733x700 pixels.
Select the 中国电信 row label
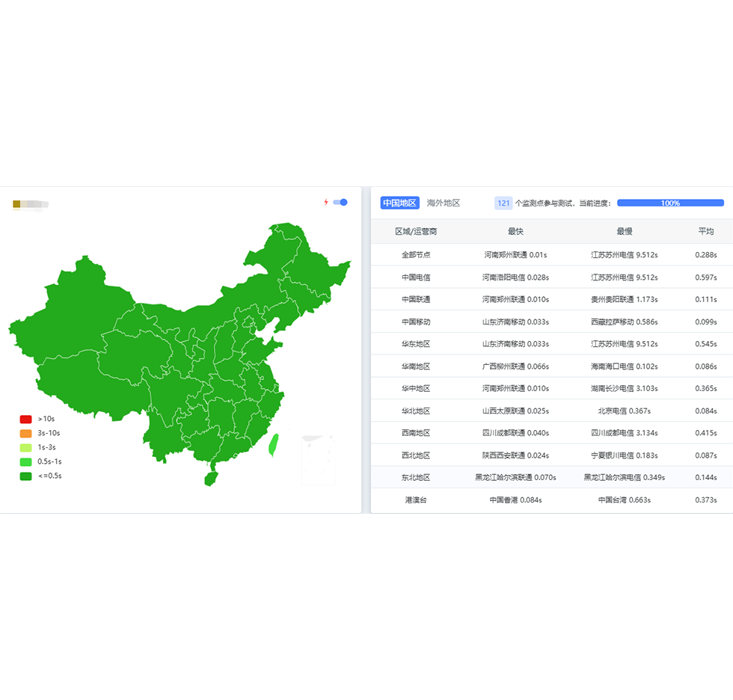[416, 277]
